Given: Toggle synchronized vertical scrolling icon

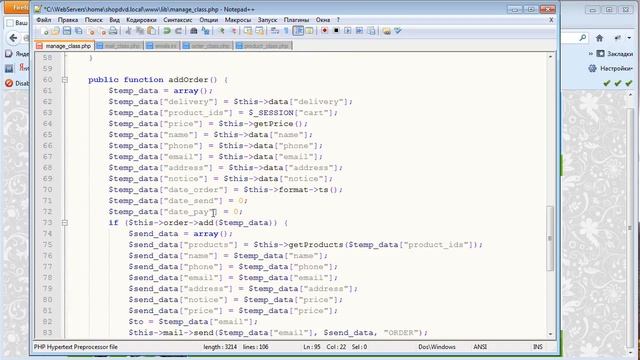Looking at the screenshot, I should (248, 31).
